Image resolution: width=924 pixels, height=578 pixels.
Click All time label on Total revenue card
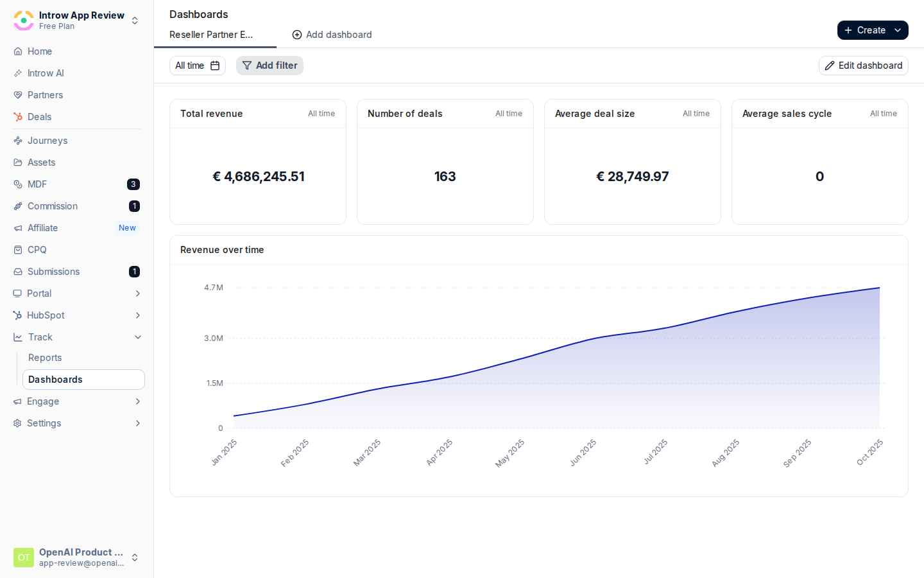tap(321, 114)
